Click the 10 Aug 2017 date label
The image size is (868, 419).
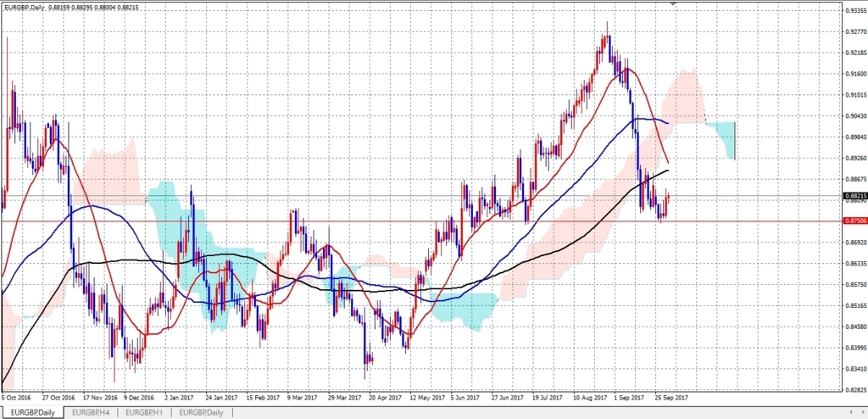590,398
